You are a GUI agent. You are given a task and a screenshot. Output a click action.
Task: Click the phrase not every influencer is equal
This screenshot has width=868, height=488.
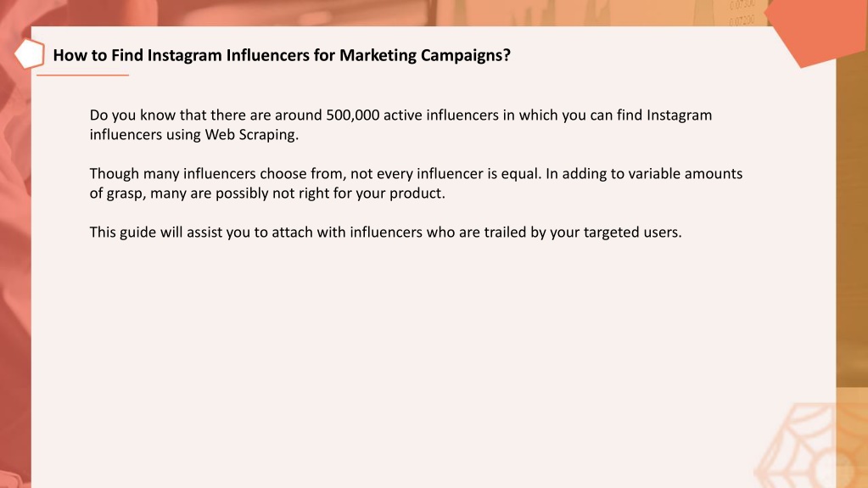coord(445,174)
